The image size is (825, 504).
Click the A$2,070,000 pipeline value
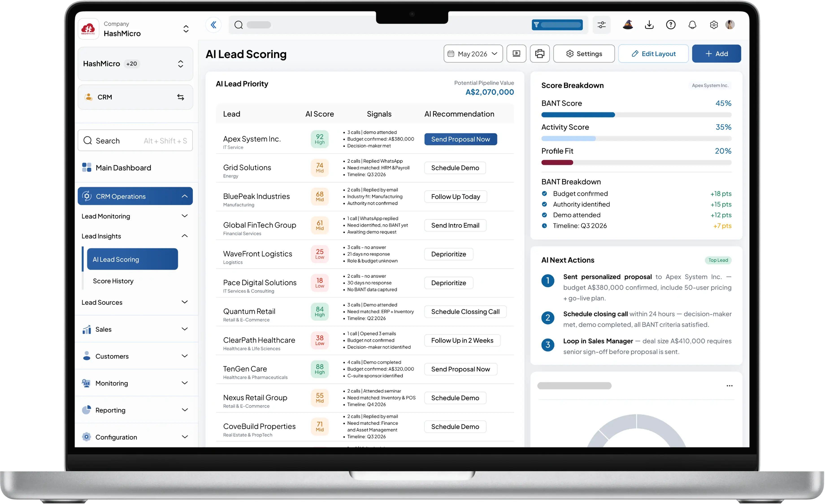pyautogui.click(x=490, y=92)
